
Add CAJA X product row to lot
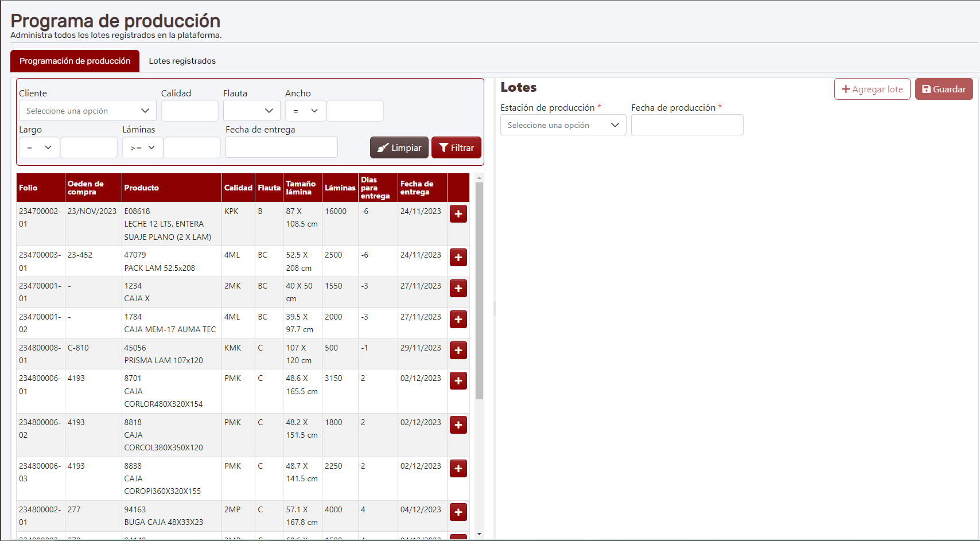coord(458,289)
